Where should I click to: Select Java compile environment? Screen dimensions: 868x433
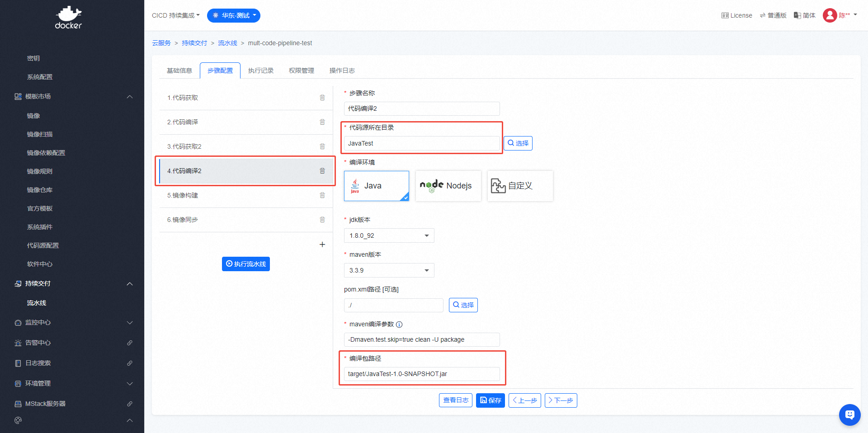click(376, 186)
